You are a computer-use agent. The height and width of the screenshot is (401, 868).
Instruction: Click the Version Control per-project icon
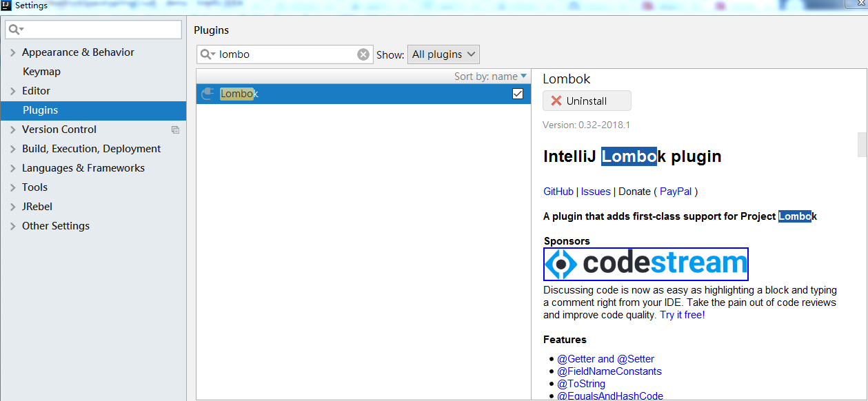click(x=175, y=130)
